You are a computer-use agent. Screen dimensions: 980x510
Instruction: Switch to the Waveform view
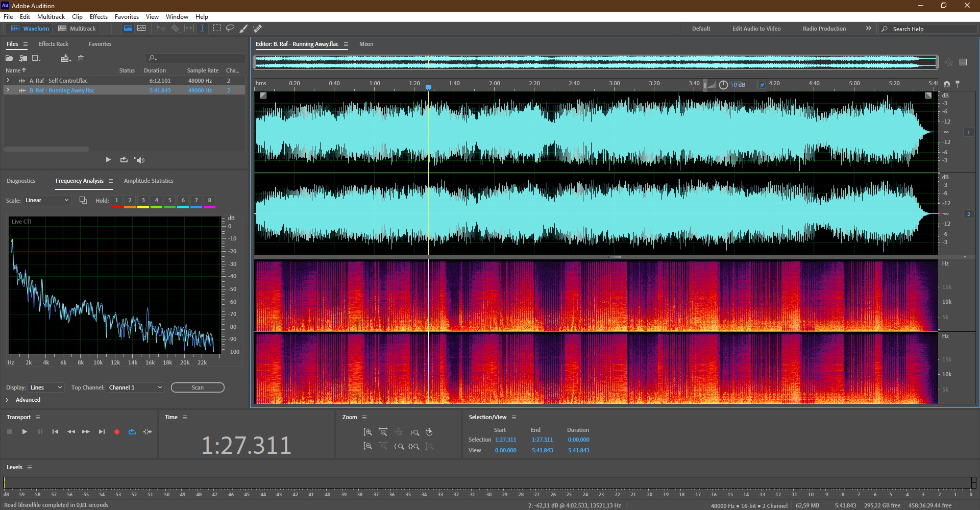[30, 29]
